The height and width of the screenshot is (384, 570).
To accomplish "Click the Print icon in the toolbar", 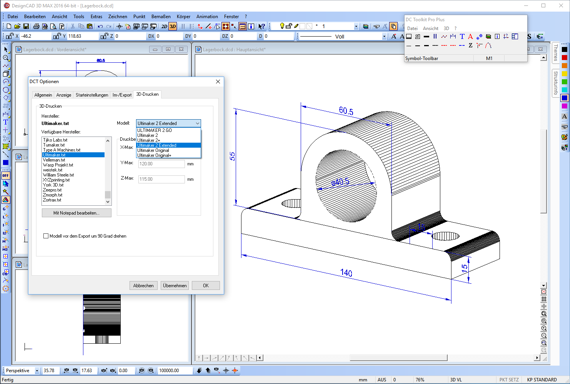I will [x=36, y=26].
